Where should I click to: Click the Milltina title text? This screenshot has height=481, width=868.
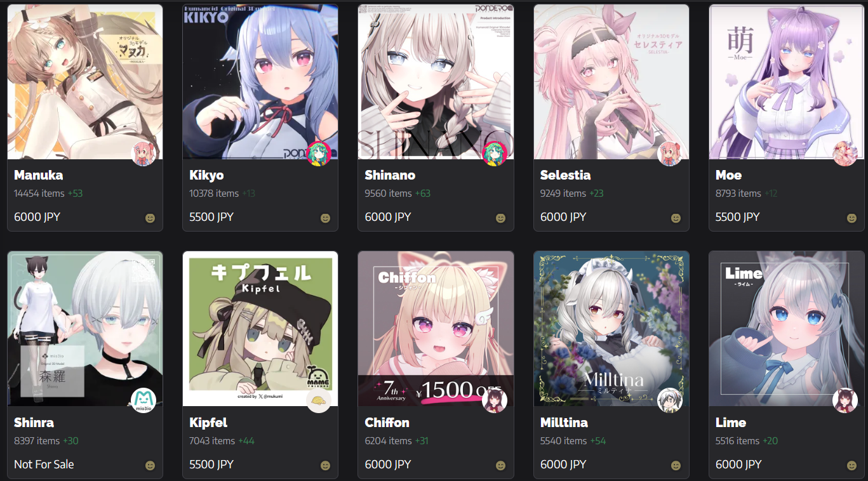[564, 423]
